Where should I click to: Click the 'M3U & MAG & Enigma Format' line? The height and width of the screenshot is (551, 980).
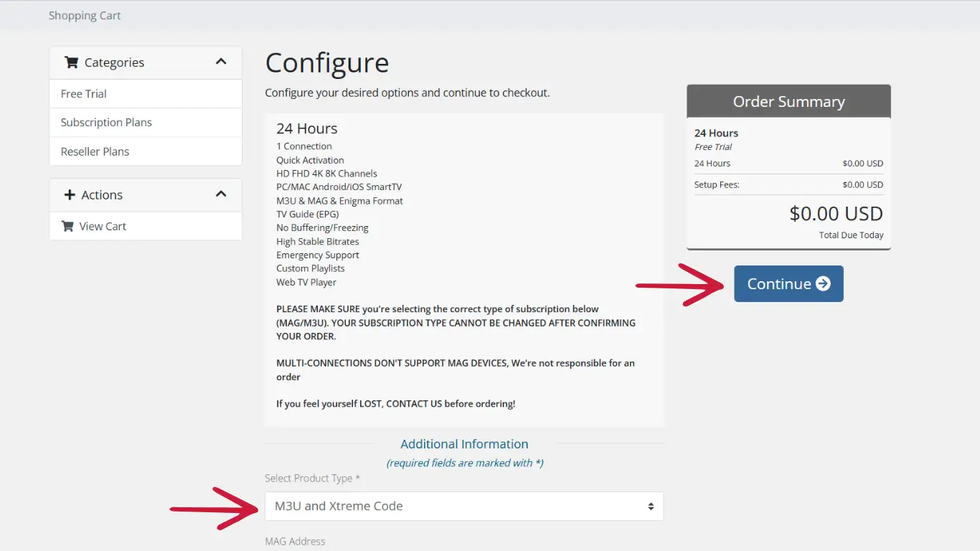[339, 201]
